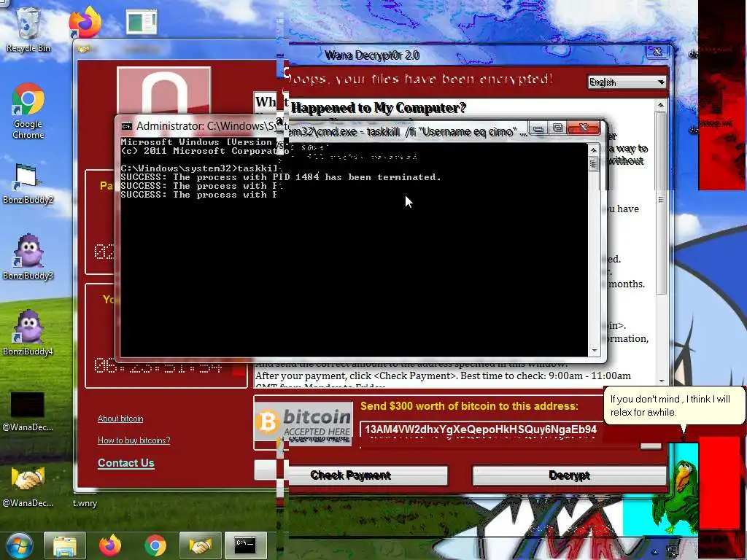Maximize the cmd.exe window
747x560 pixels.
(558, 128)
